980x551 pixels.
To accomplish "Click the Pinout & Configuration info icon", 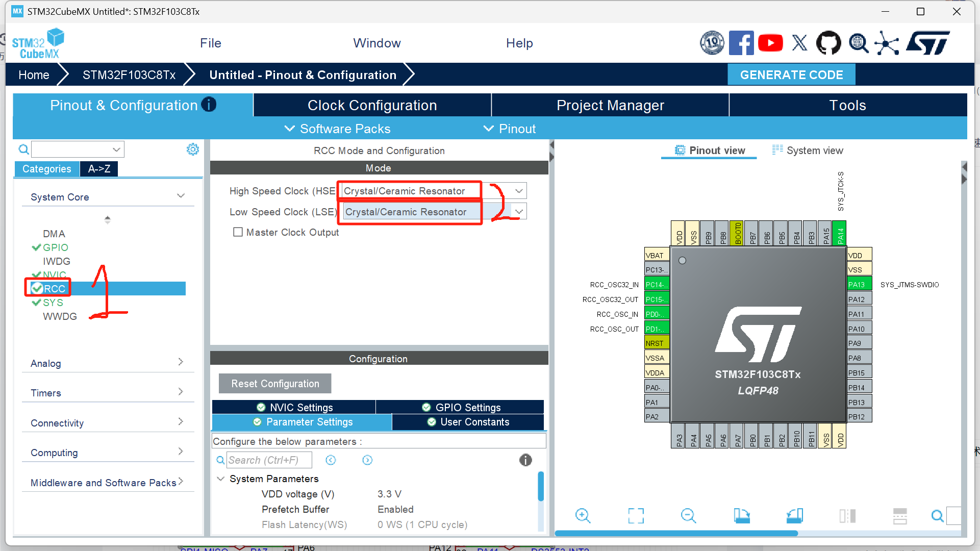I will [209, 105].
